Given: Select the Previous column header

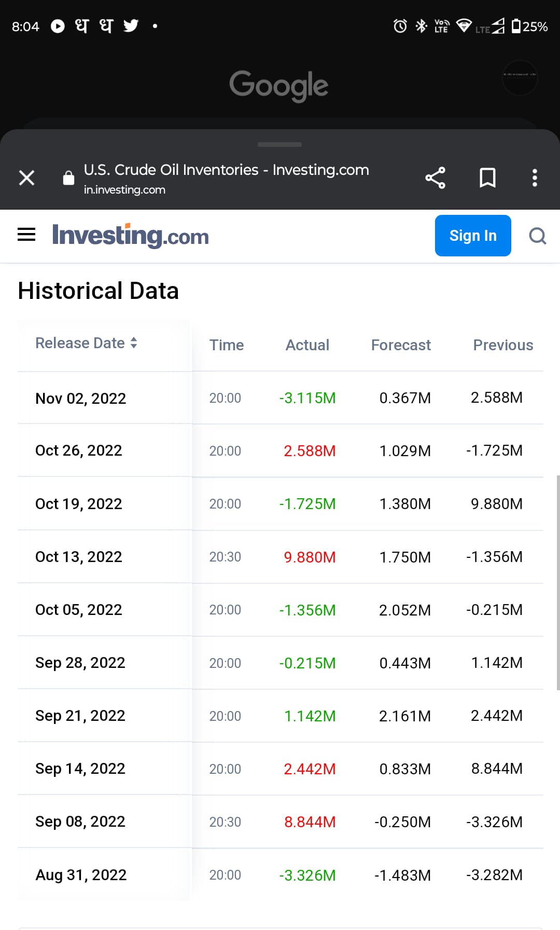Looking at the screenshot, I should 503,345.
